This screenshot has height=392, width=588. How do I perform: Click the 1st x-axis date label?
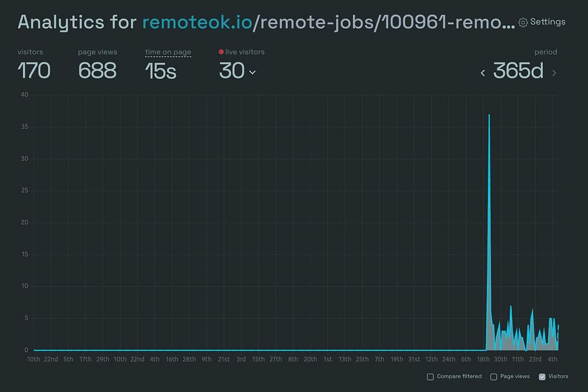pyautogui.click(x=328, y=359)
